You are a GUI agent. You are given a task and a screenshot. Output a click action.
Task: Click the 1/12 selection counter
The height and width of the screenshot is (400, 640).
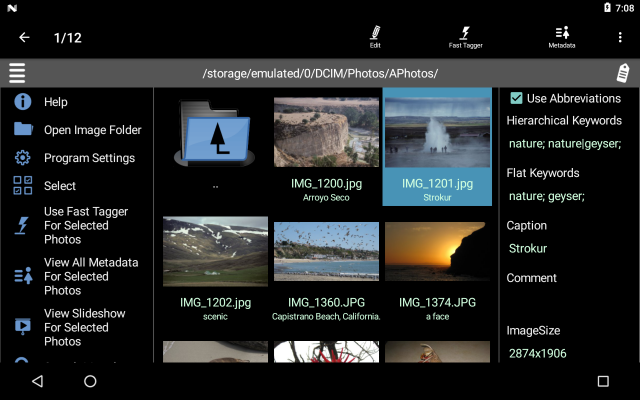(68, 38)
